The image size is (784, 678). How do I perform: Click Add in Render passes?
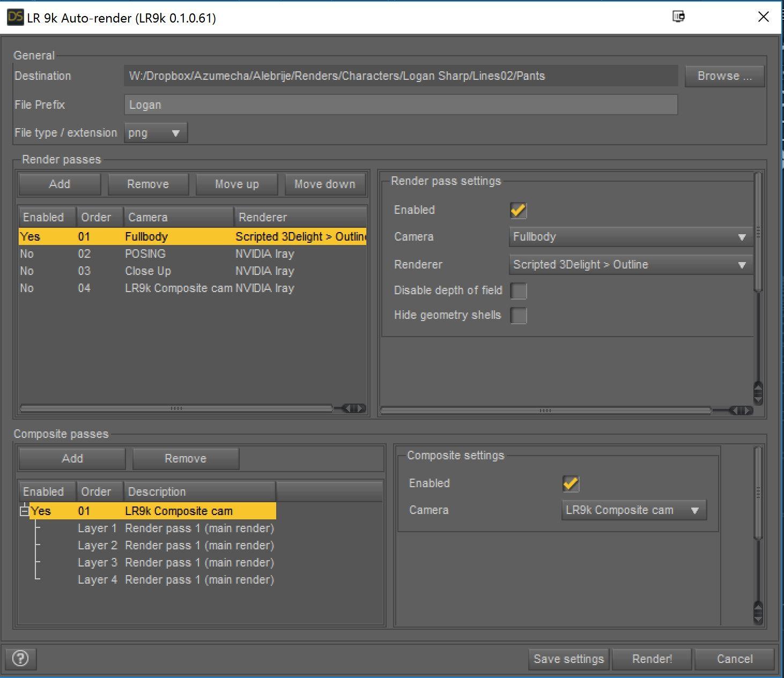tap(60, 184)
